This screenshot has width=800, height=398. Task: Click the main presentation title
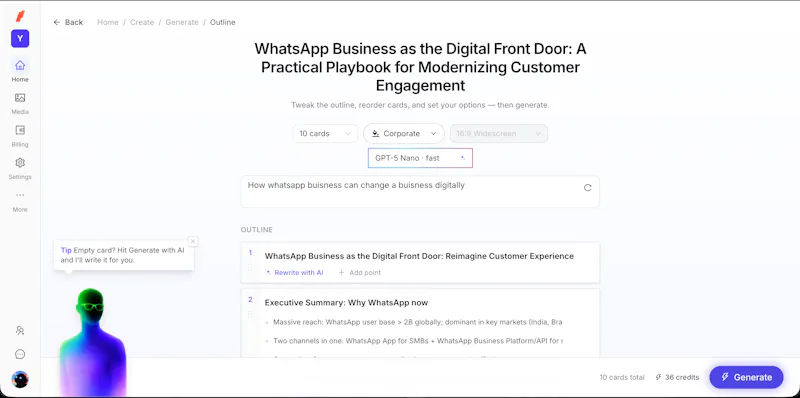[x=420, y=67]
